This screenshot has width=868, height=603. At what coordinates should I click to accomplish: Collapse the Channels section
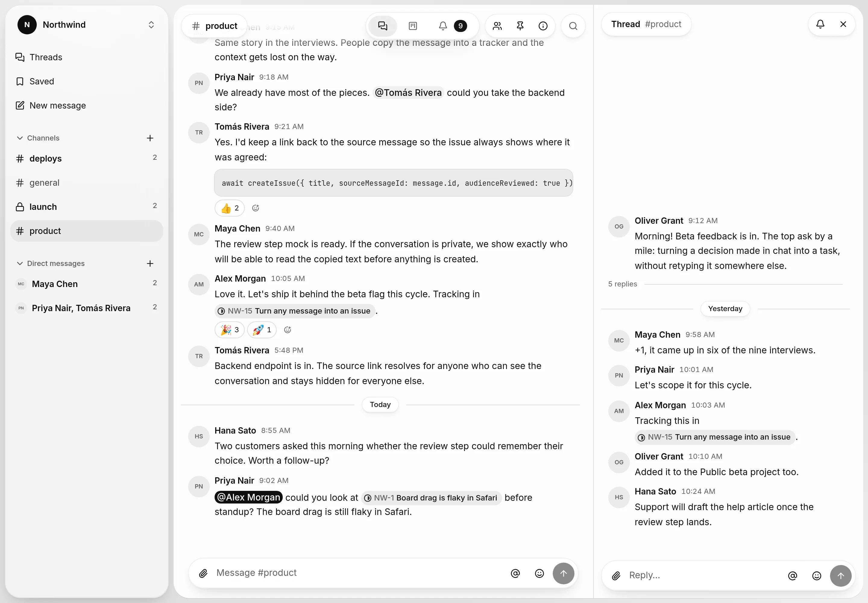click(38, 138)
